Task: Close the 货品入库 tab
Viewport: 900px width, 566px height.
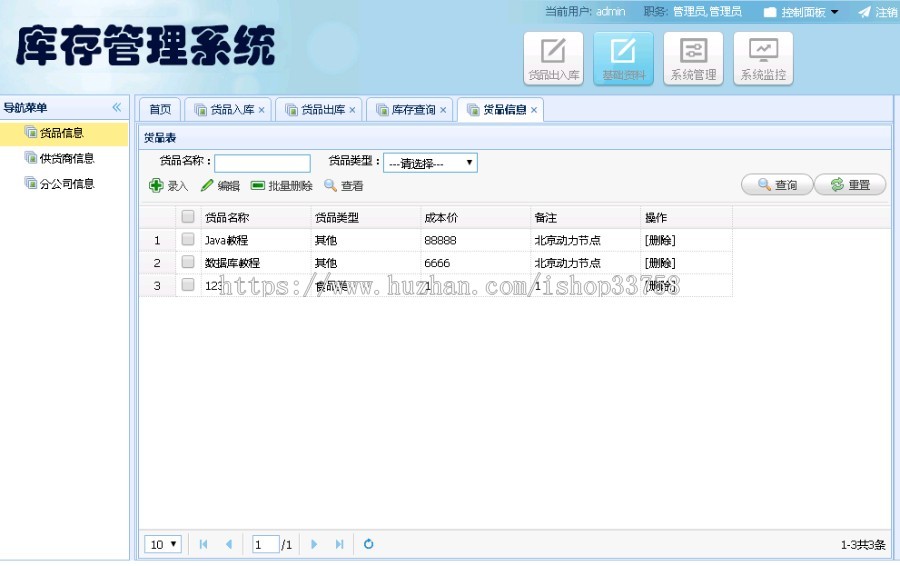Action: tap(261, 110)
